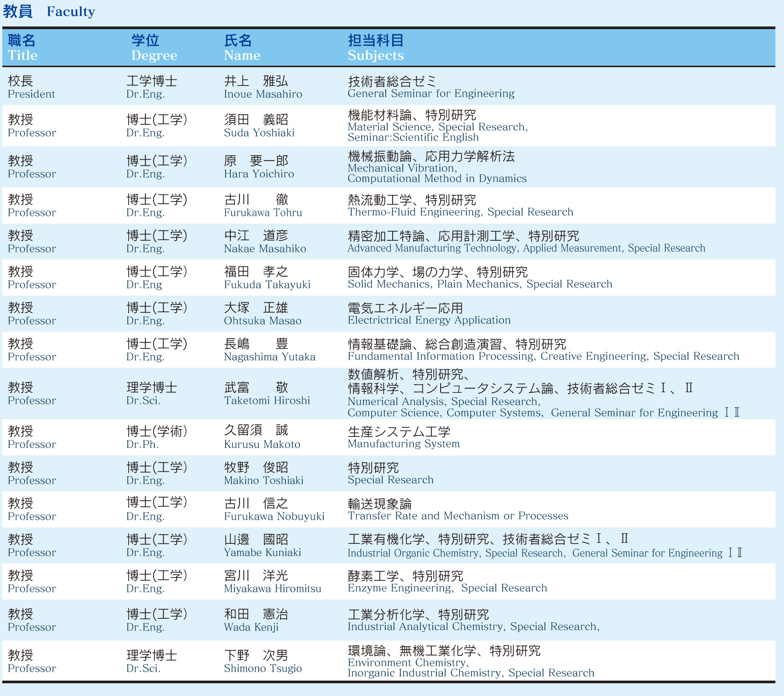
Task: Select the name 'Fukuda Takayuki'
Action: pos(267,285)
